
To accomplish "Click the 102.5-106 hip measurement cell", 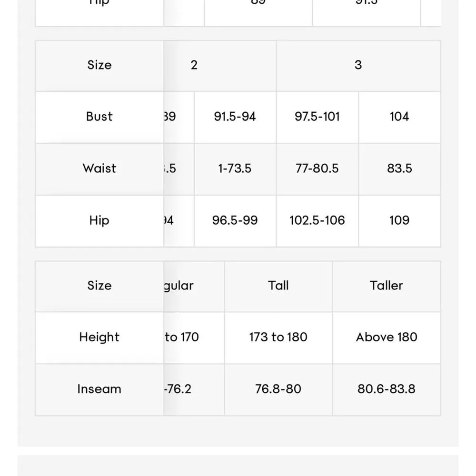I will (x=317, y=220).
